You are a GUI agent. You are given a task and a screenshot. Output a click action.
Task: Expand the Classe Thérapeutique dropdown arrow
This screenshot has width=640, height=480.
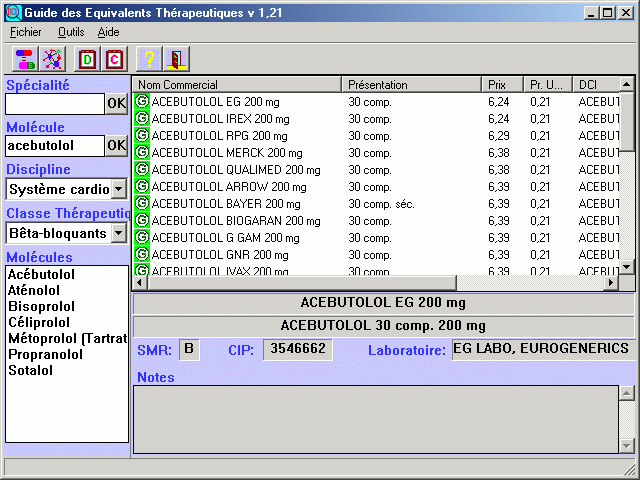tap(119, 233)
